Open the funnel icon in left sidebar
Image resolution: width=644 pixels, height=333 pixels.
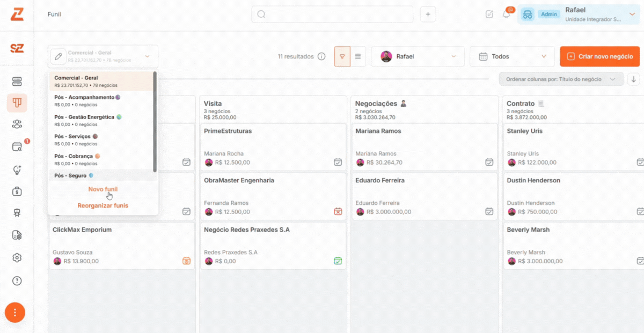[17, 102]
